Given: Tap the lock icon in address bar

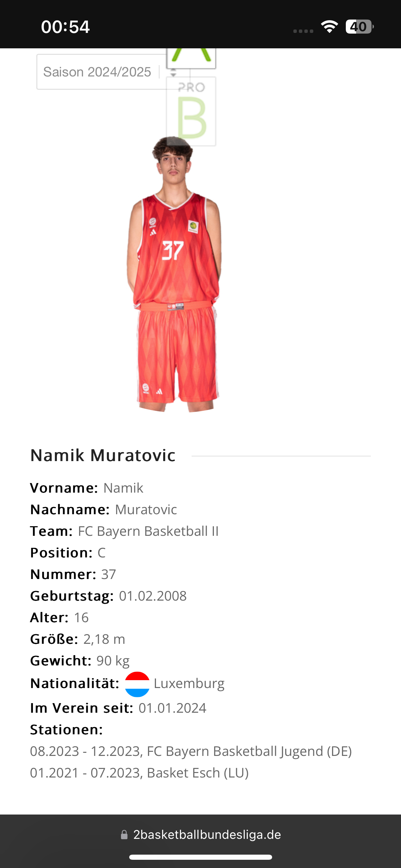Looking at the screenshot, I should click(124, 834).
